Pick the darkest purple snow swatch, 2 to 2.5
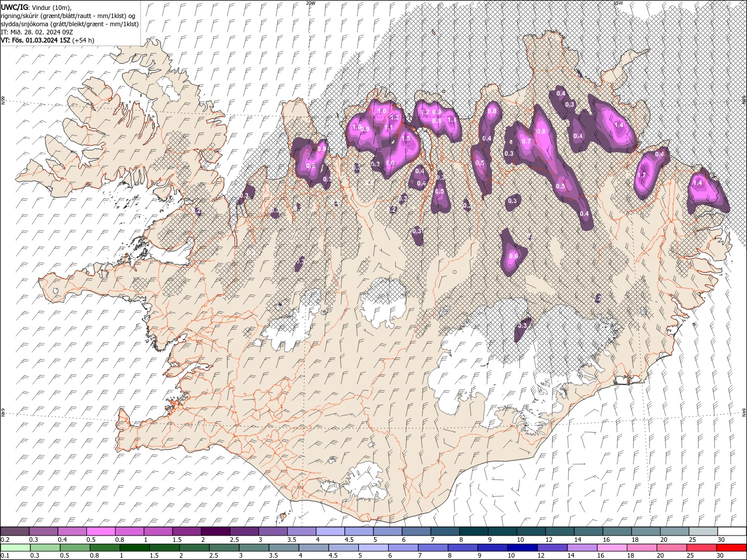This screenshot has height=560, width=747. (x=215, y=531)
